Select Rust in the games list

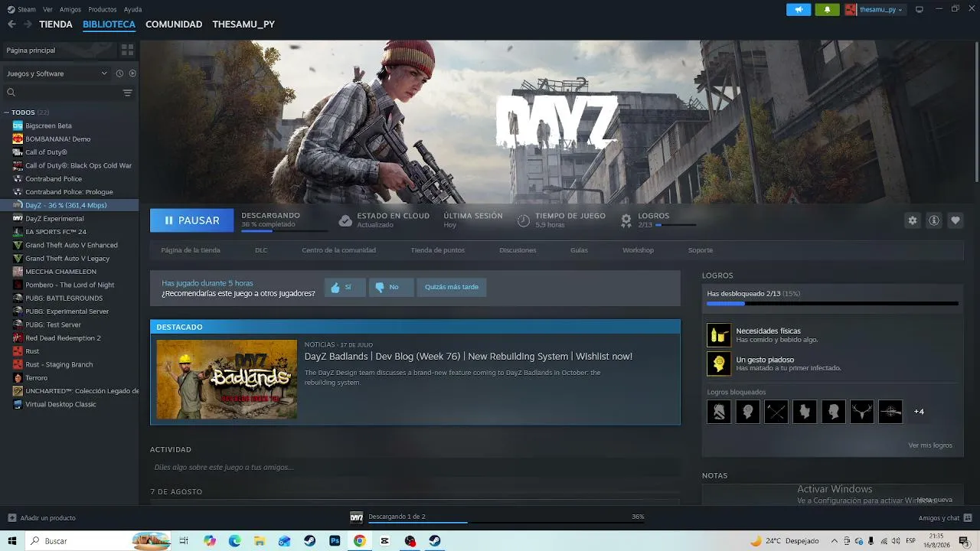[32, 351]
